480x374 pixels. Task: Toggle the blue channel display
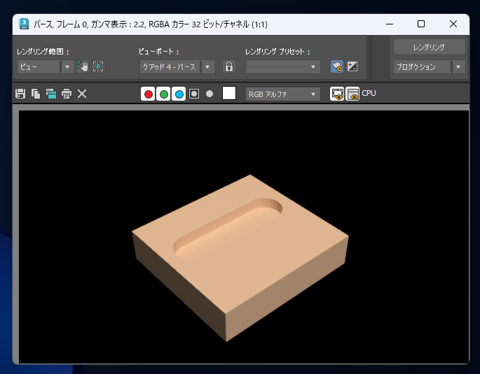pyautogui.click(x=179, y=94)
